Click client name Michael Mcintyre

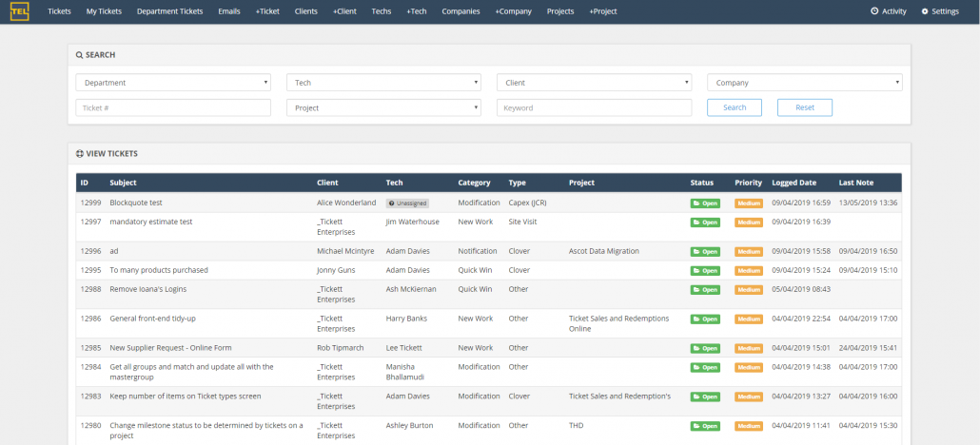pyautogui.click(x=345, y=251)
